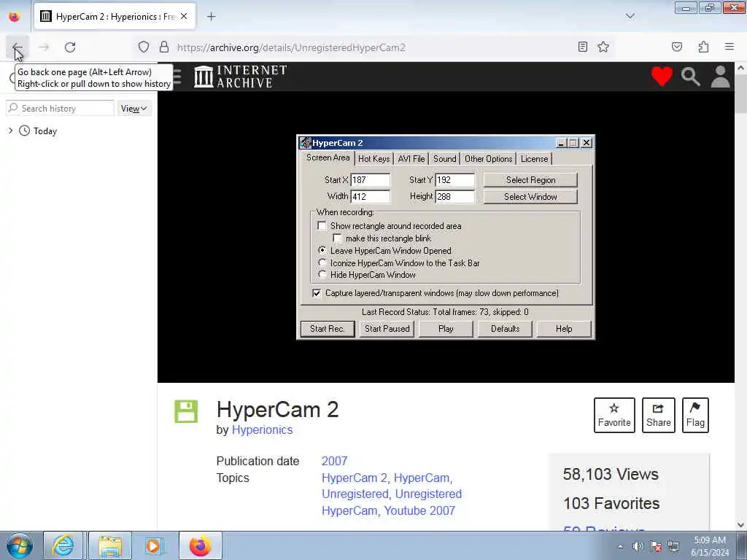Open Windows Explorer folder in taskbar
Screen dimensions: 747x560
pos(110,545)
